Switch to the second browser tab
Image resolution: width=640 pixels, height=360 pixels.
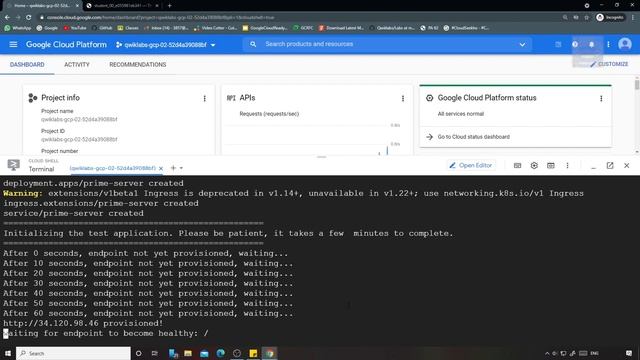(x=122, y=6)
